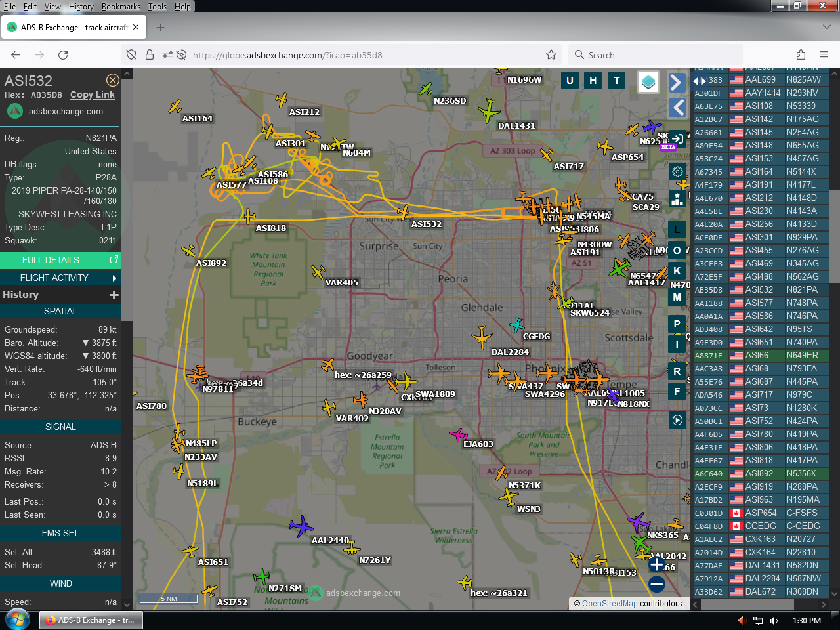840x630 pixels.
Task: Expand the sidebar with right arrow button
Action: [x=677, y=82]
